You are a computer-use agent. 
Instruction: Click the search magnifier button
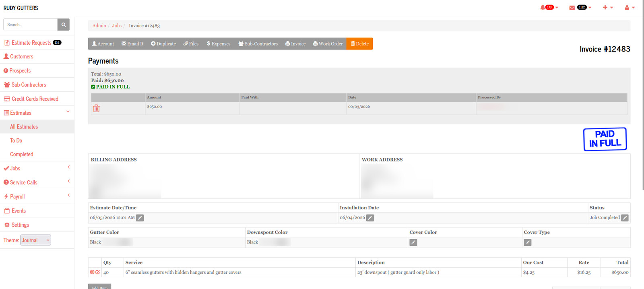coord(64,25)
